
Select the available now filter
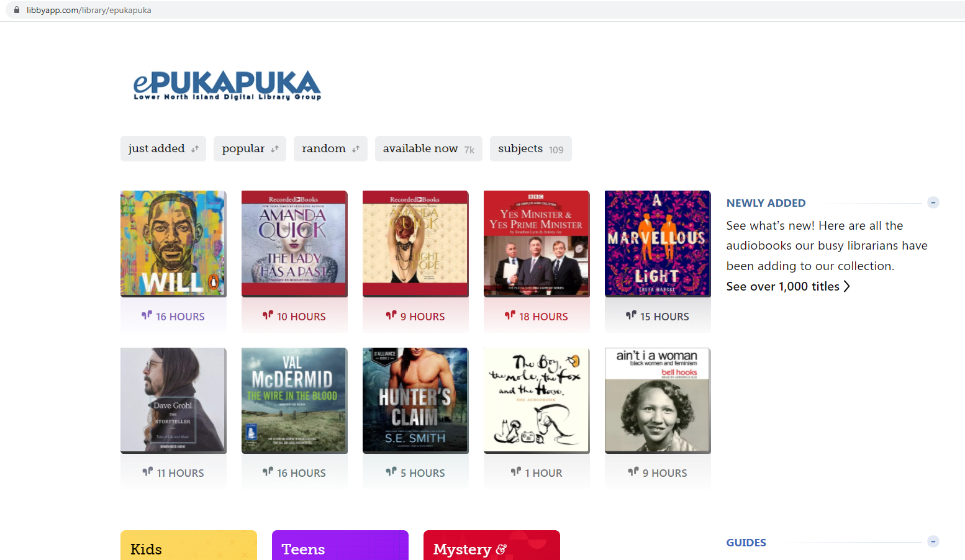(x=428, y=149)
